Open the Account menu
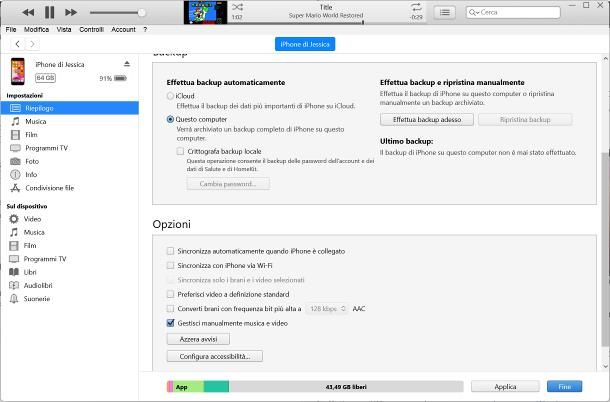This screenshot has height=402, width=610. (x=123, y=30)
